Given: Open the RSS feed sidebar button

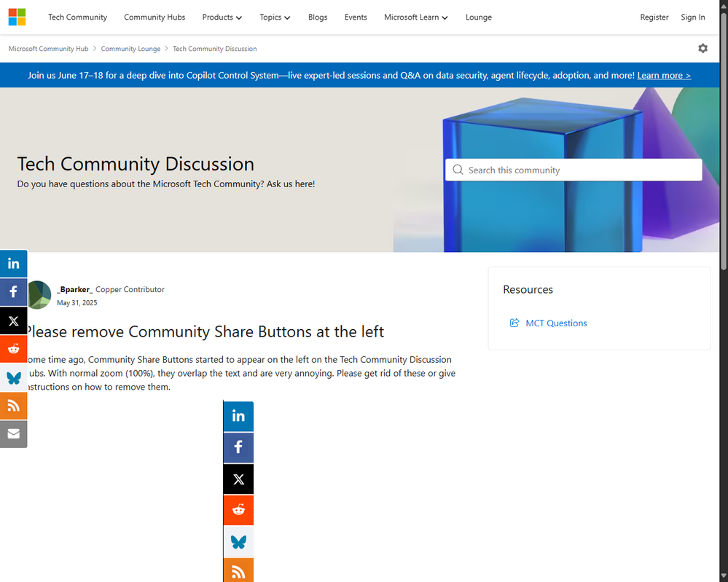Looking at the screenshot, I should pyautogui.click(x=13, y=406).
